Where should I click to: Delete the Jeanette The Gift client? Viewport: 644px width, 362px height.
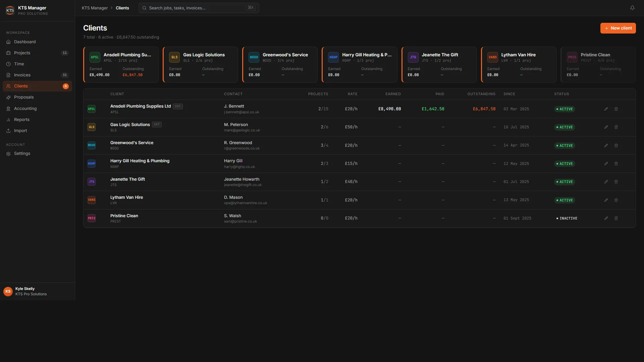(616, 182)
